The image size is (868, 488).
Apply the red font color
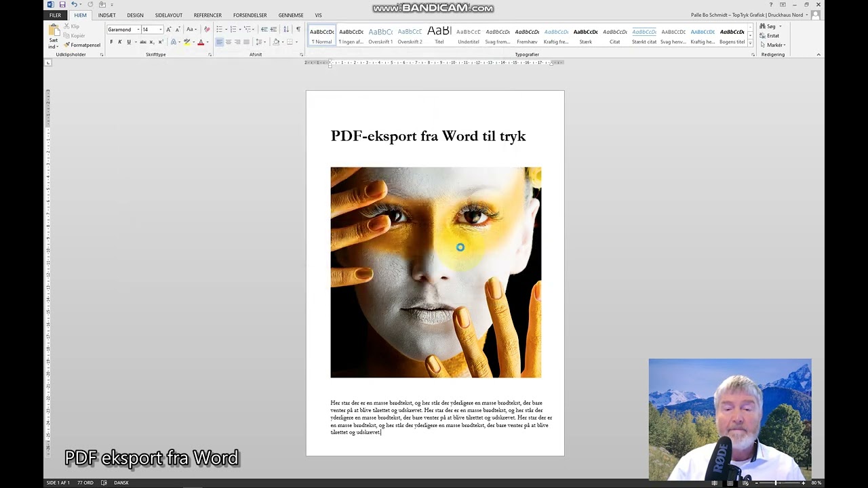[201, 42]
